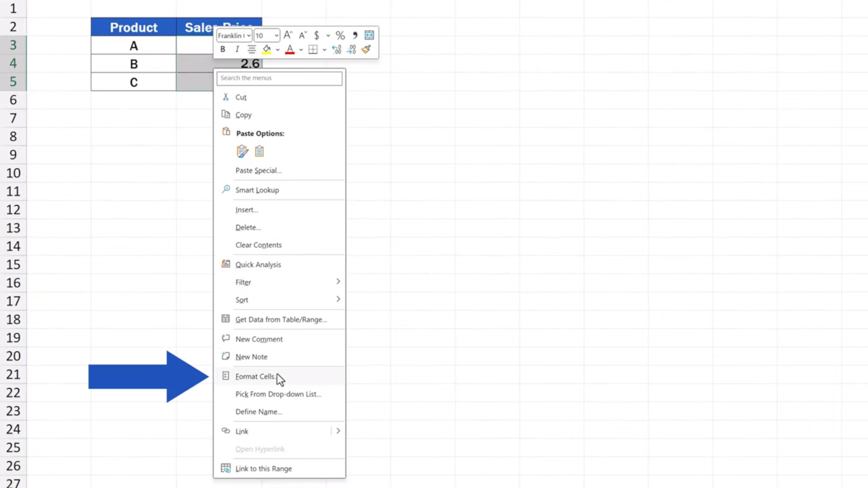868x488 pixels.
Task: Choose Pick From Drop-down List option
Action: click(x=278, y=394)
